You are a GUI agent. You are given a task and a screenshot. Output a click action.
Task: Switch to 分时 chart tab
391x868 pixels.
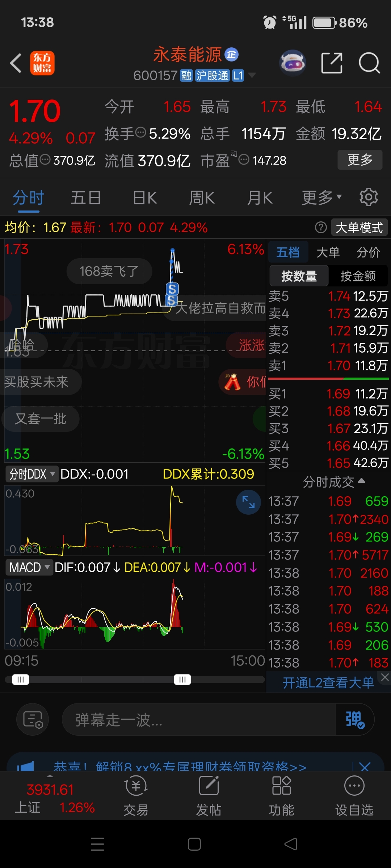pyautogui.click(x=28, y=198)
